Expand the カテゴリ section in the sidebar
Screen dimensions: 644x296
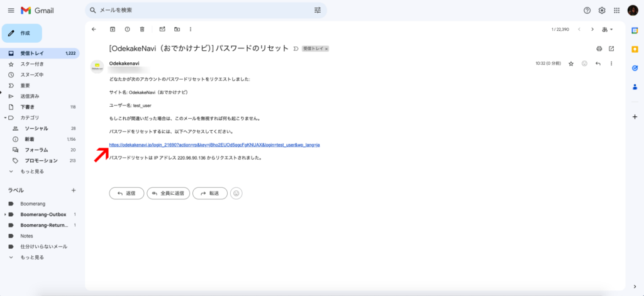(x=5, y=118)
